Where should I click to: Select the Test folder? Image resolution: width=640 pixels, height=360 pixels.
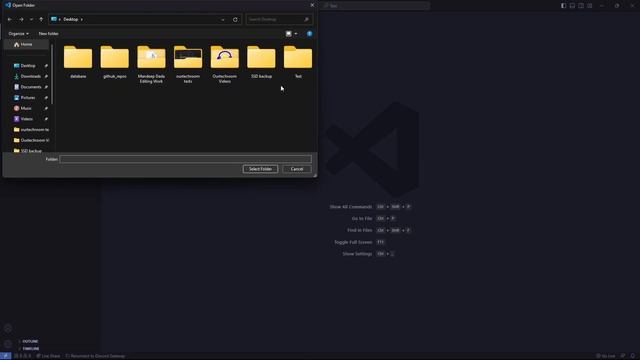298,62
